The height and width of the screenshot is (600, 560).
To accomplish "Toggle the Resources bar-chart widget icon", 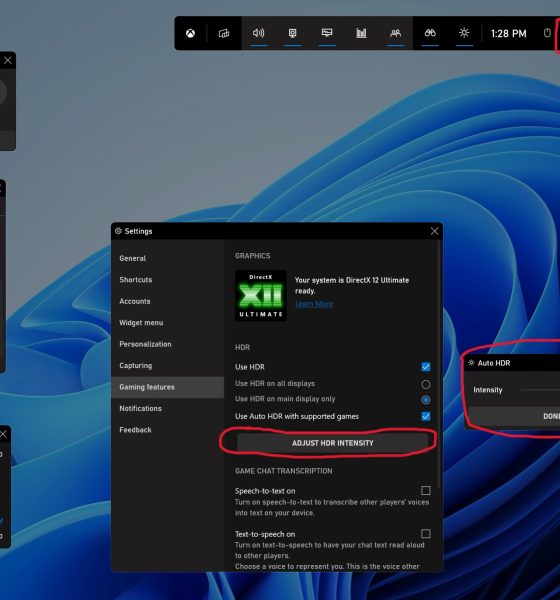I will [361, 33].
